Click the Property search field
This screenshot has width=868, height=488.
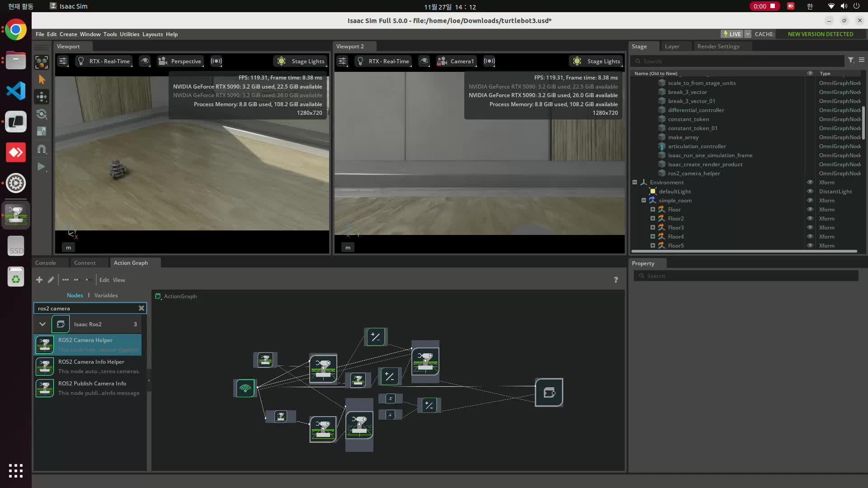(x=746, y=276)
